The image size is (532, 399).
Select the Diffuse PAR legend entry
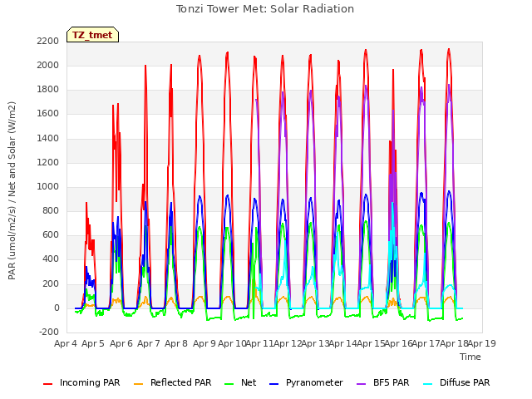[x=456, y=382]
